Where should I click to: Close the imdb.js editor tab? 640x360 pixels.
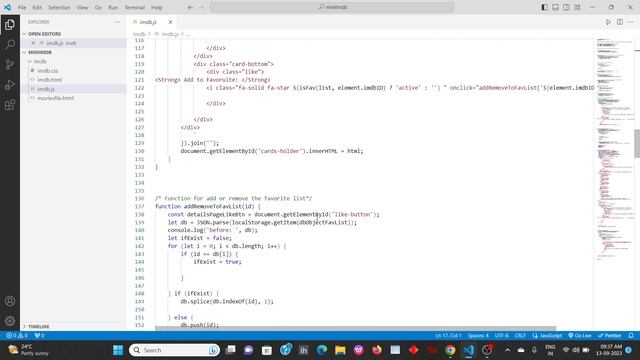coord(170,22)
